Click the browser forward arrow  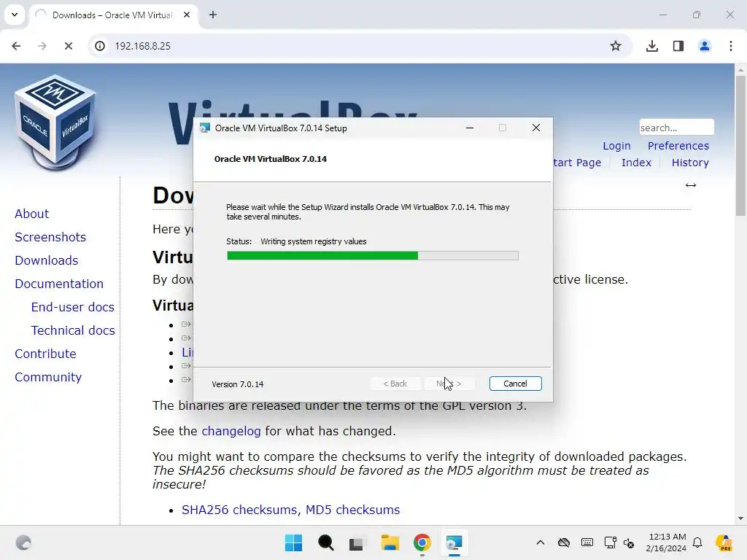[42, 46]
